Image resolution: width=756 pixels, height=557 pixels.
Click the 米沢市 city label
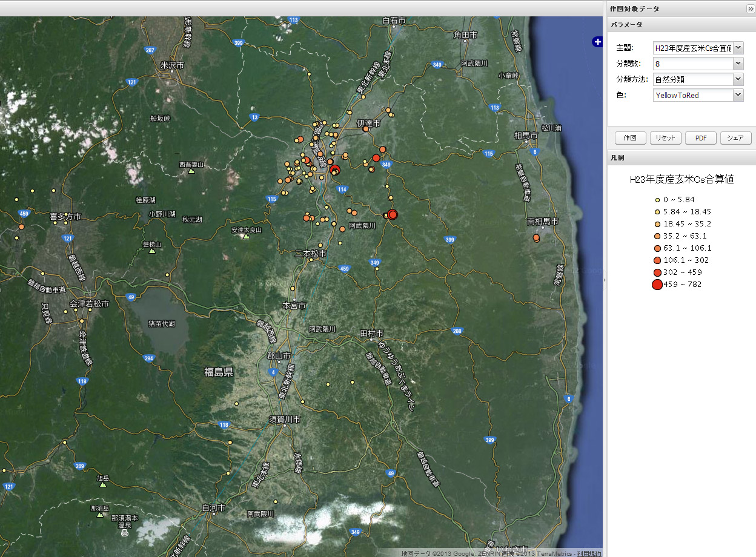(x=173, y=65)
